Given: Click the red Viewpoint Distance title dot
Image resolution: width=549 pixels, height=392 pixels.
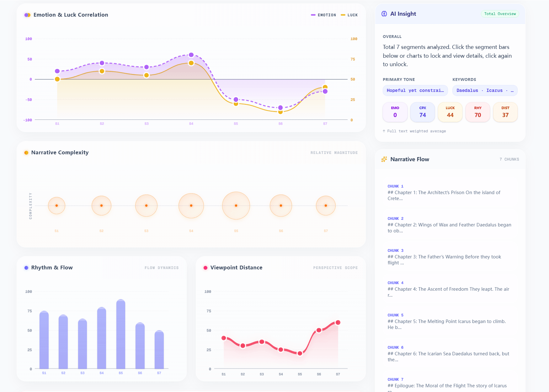Looking at the screenshot, I should pyautogui.click(x=205, y=268).
